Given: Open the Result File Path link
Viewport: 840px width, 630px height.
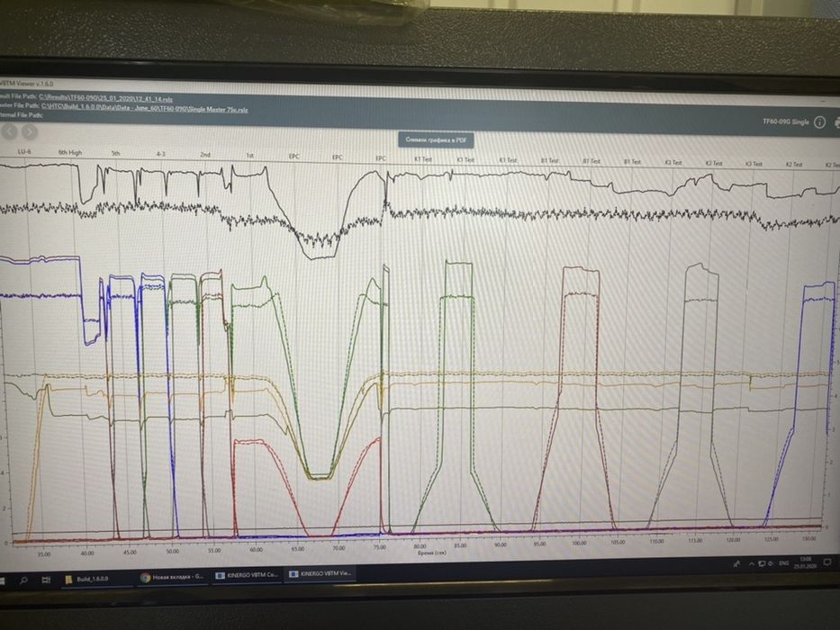Looking at the screenshot, I should [x=105, y=99].
